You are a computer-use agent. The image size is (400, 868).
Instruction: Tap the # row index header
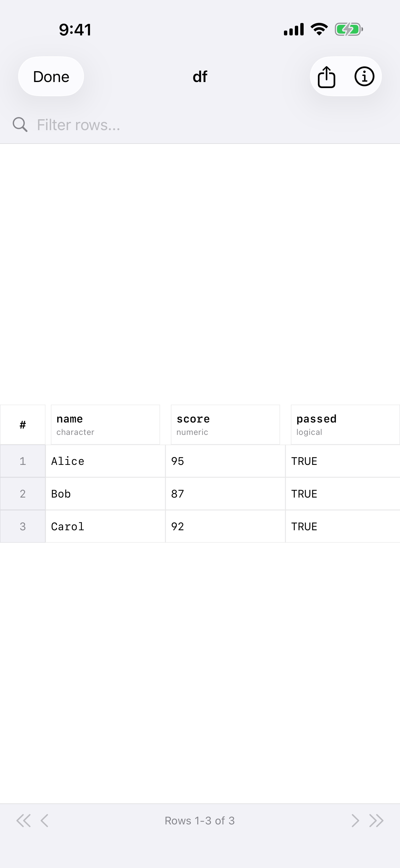23,425
